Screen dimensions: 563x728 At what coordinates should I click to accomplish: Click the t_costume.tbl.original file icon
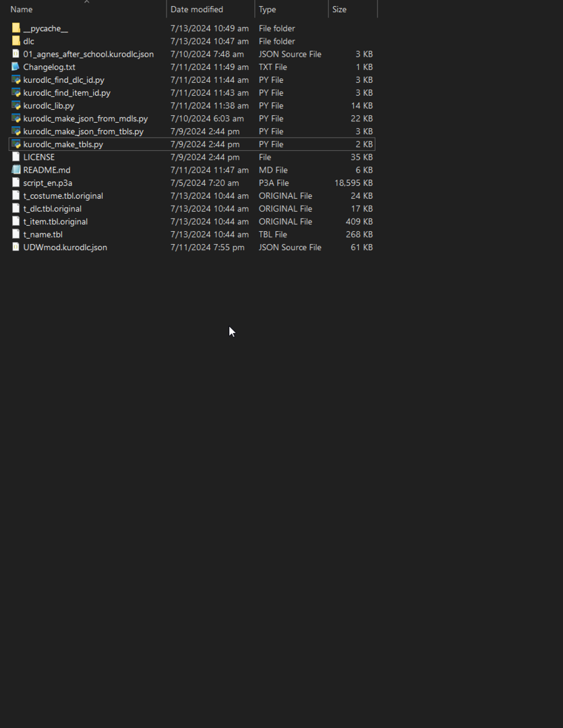pyautogui.click(x=16, y=196)
